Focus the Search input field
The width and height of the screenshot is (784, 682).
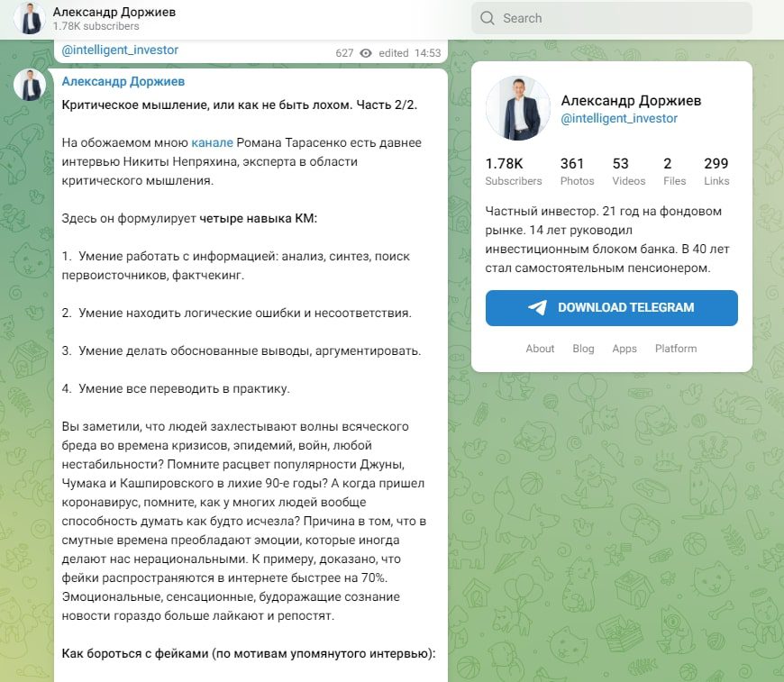622,18
